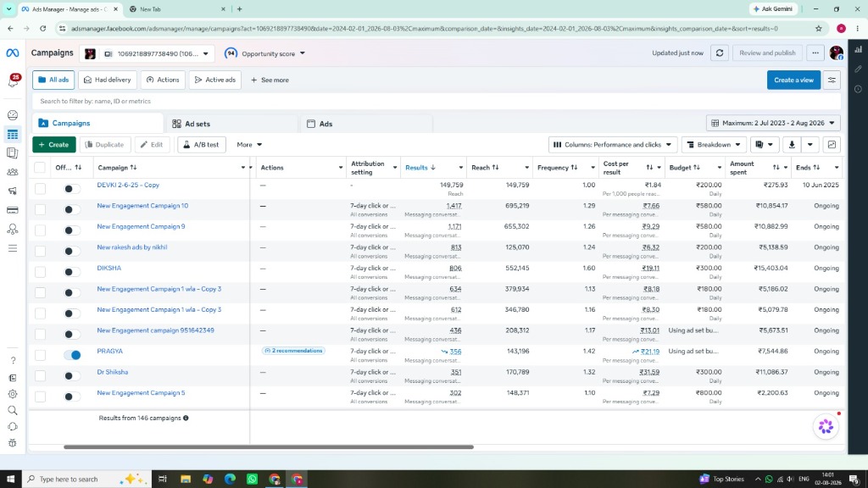Click the horizontal table scrollbar

269,447
